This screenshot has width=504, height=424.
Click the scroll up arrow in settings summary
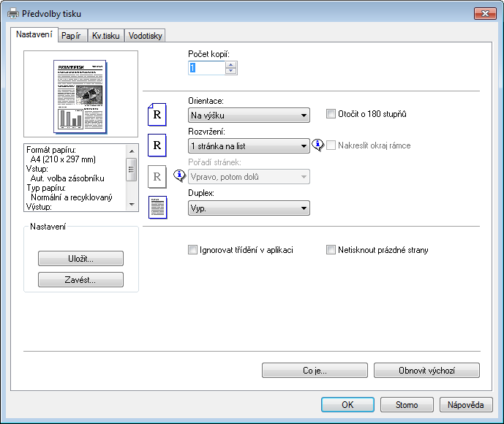tap(132, 151)
